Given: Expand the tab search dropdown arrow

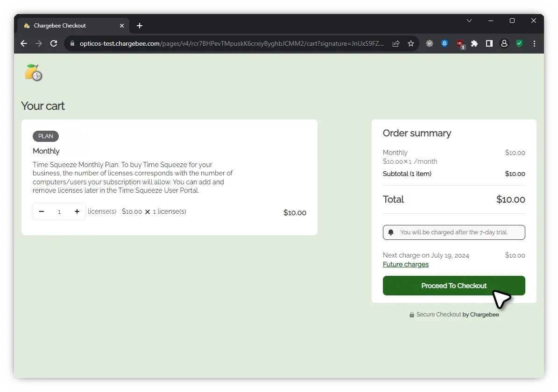Looking at the screenshot, I should click(469, 21).
